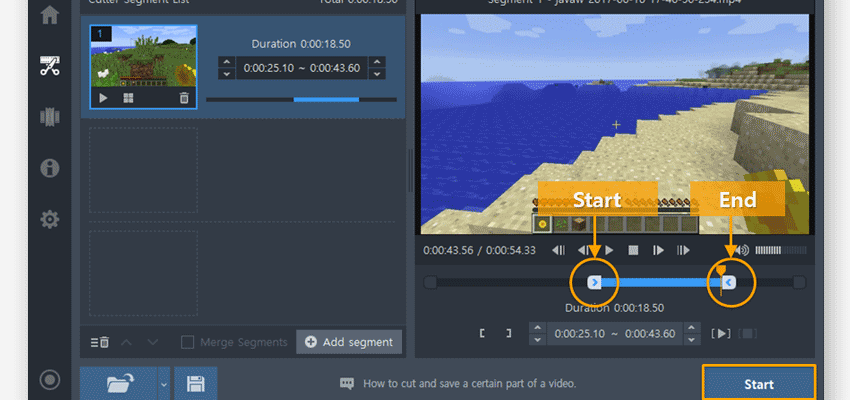The width and height of the screenshot is (850, 400).
Task: Decrease end time in segment 1 row
Action: (377, 74)
